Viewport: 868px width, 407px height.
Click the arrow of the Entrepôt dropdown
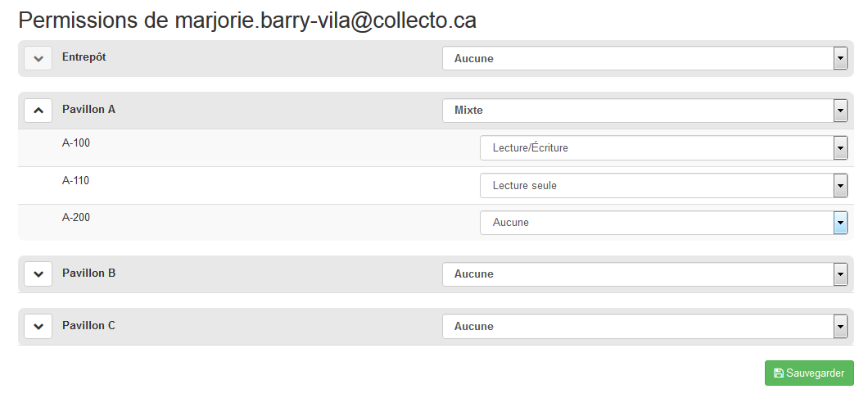tap(840, 59)
